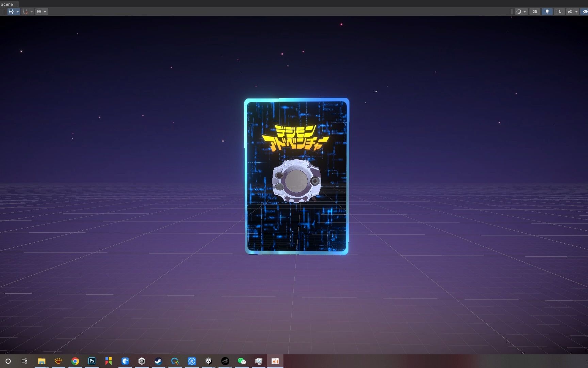Toggle scene effects layers-sparkle button
588x368 pixels.
570,12
